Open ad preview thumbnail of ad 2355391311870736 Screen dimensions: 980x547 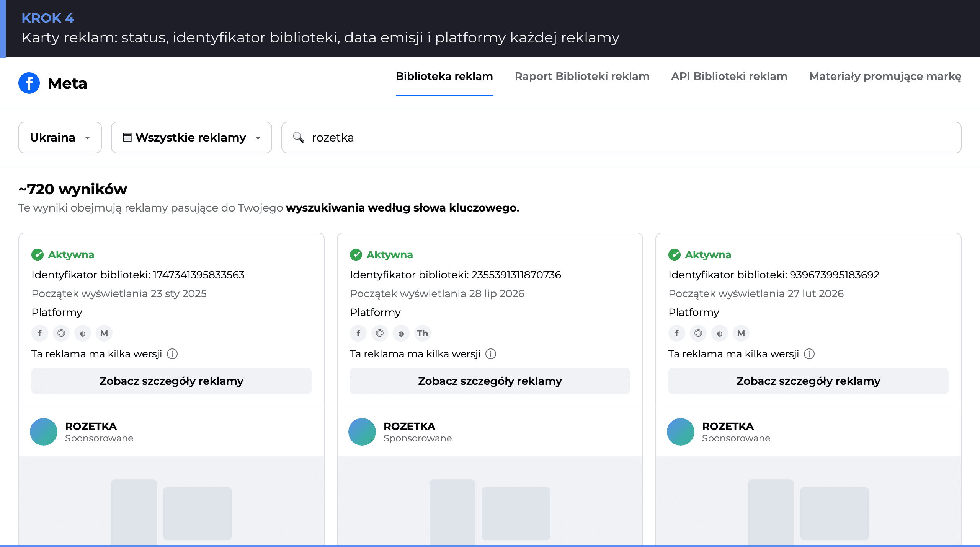pyautogui.click(x=490, y=501)
